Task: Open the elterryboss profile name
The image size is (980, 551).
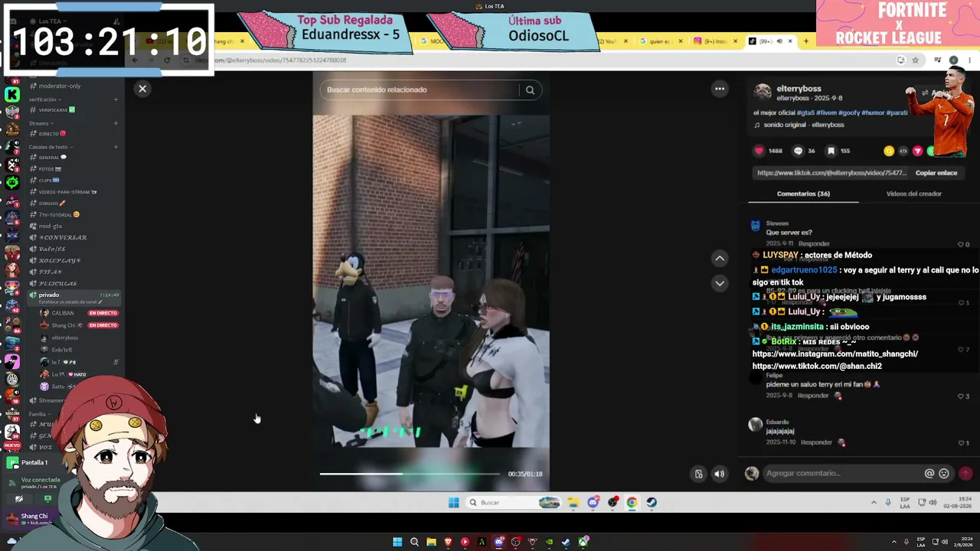Action: 799,89
